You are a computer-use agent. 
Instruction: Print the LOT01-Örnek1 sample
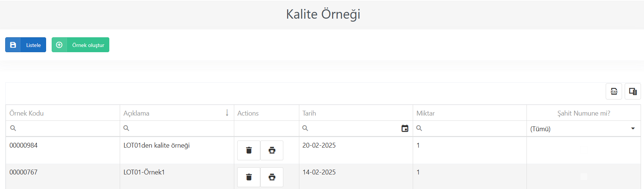272,177
